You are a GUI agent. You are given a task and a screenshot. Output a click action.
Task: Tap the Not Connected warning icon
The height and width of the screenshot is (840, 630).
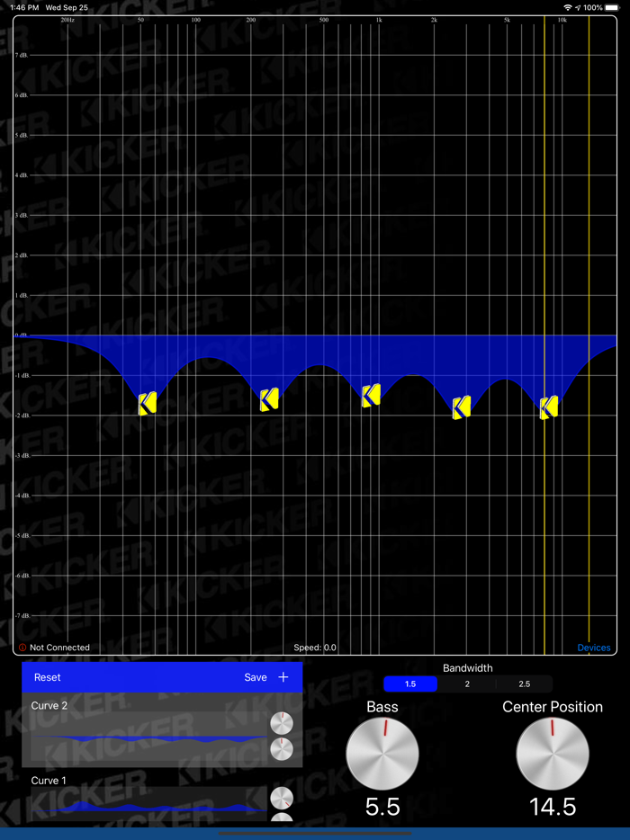[x=22, y=648]
